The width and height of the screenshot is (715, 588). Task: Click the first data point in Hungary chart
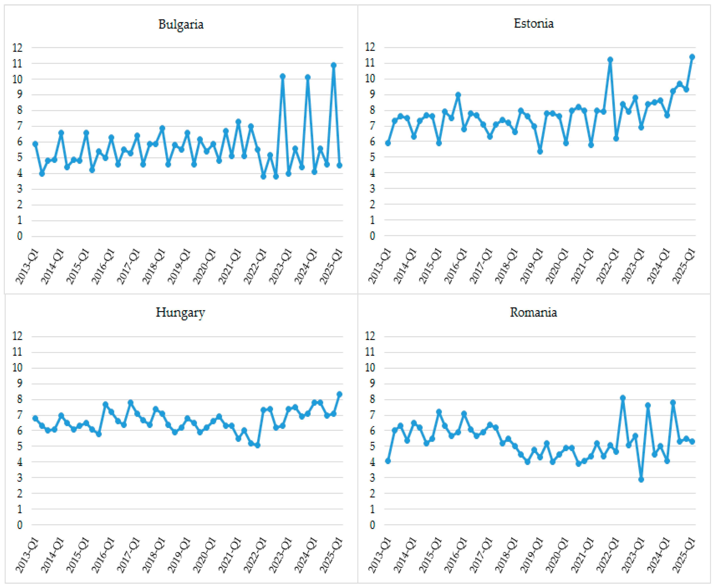click(x=35, y=418)
